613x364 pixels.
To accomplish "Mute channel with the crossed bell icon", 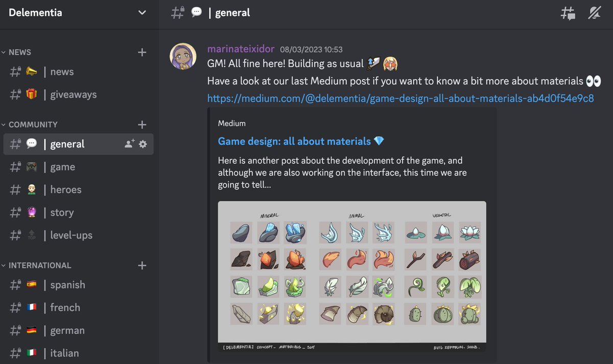I will tap(594, 14).
